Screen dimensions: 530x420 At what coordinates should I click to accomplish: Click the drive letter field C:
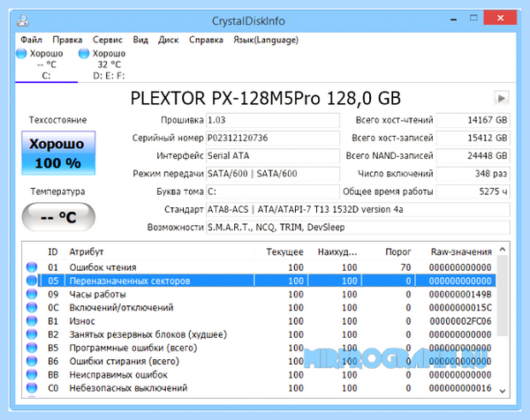pyautogui.click(x=272, y=191)
